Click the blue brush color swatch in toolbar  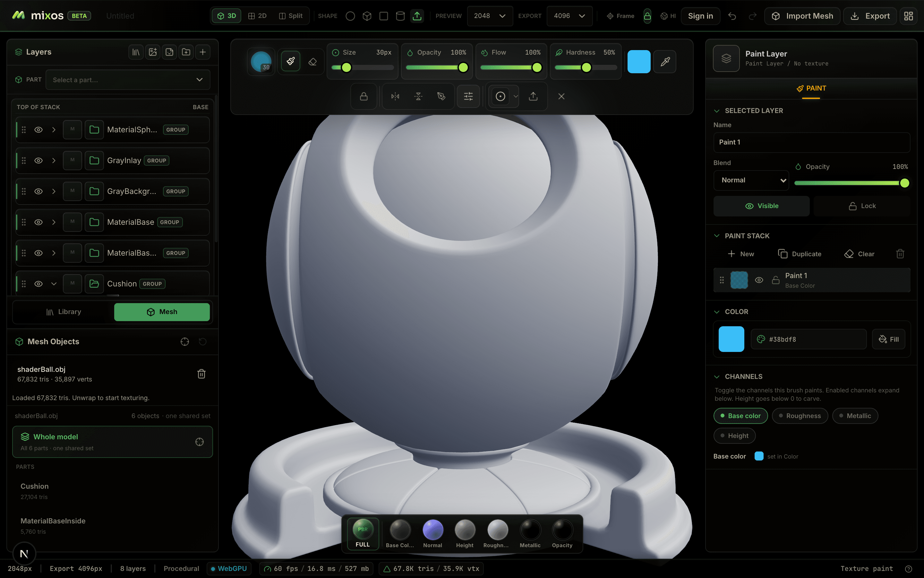[639, 62]
